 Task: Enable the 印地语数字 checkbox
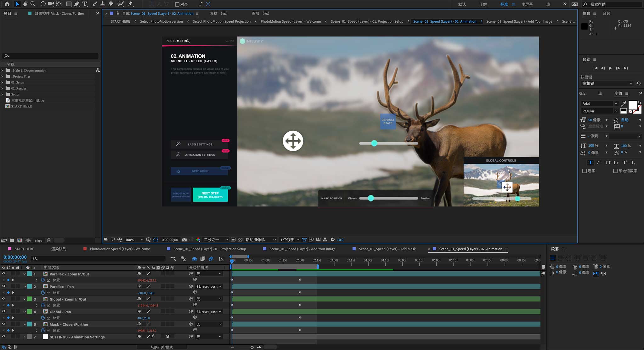point(615,171)
